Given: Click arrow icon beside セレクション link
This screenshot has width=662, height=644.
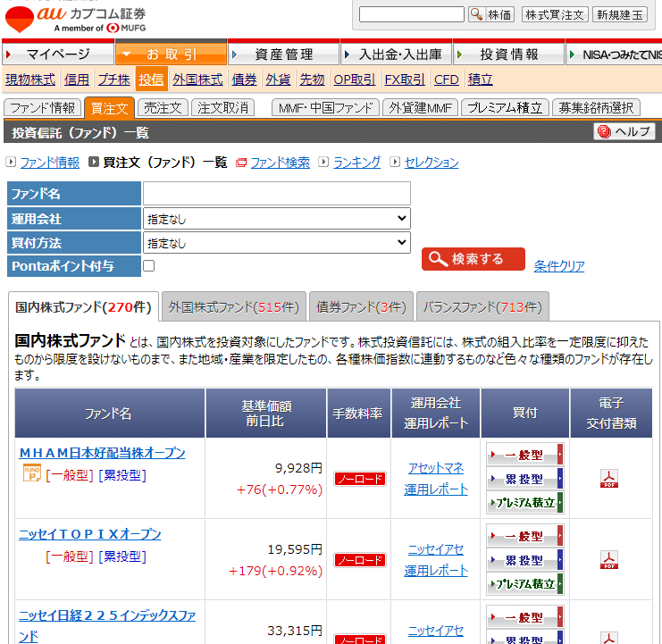Looking at the screenshot, I should click(x=395, y=162).
